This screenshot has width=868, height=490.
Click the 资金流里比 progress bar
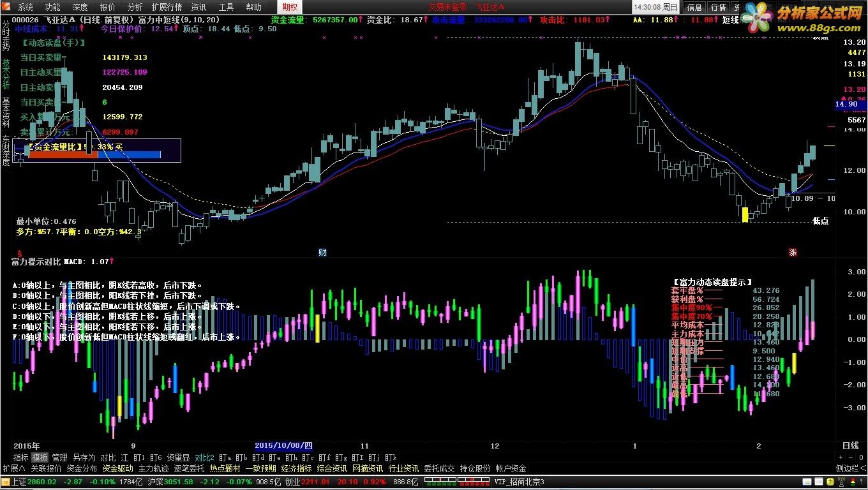[x=94, y=154]
